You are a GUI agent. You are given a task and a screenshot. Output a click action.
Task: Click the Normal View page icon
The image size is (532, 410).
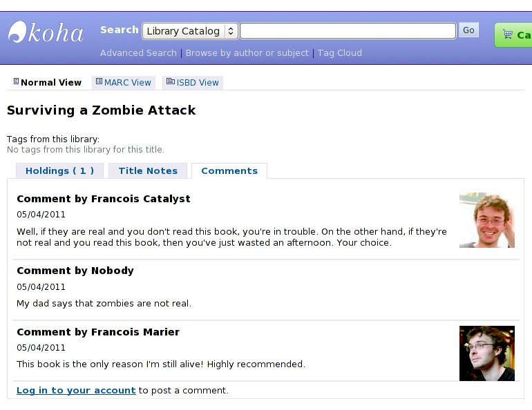17,82
